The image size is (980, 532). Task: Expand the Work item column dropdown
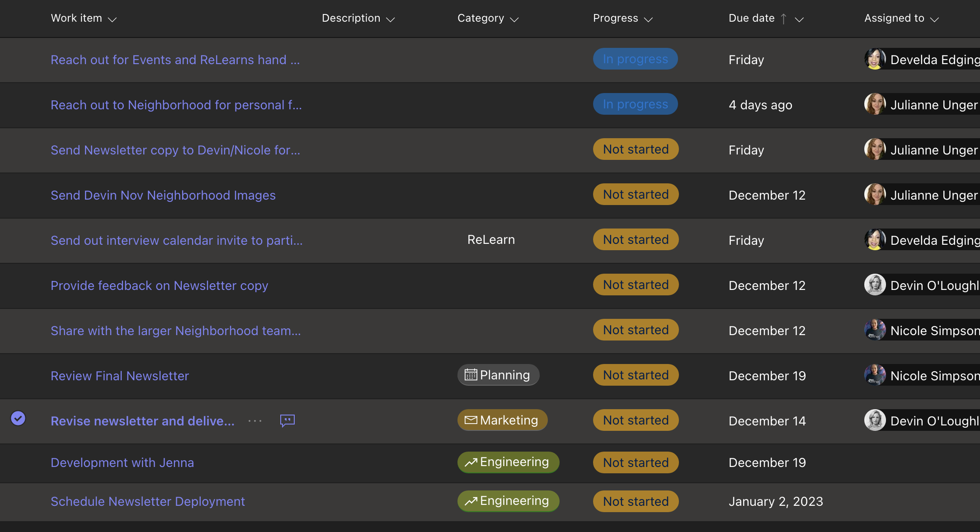pos(113,19)
